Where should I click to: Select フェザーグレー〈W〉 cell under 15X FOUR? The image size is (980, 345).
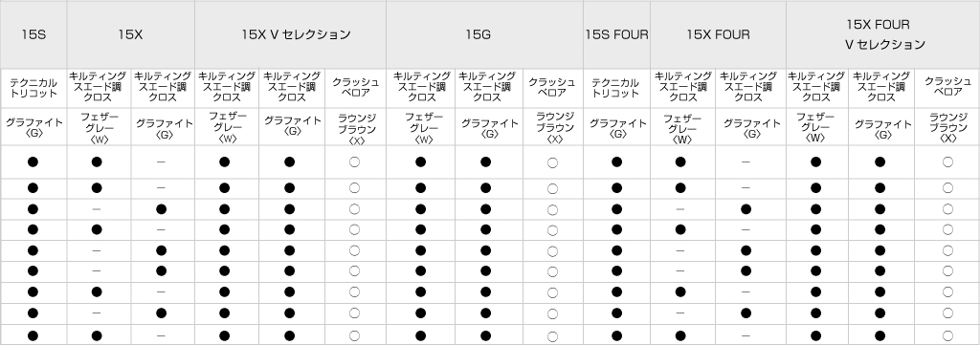[683, 127]
